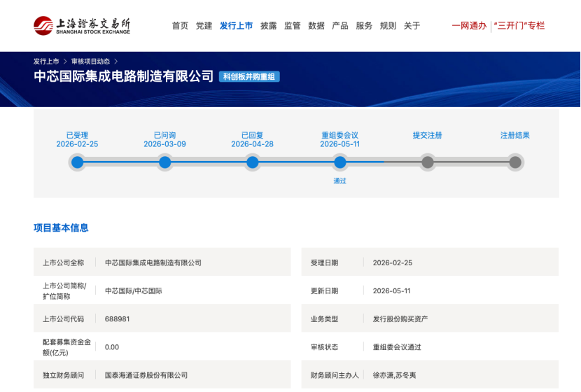Screen dimensions: 581x392
Task: Click the 受理日期 value 2026-02-25
Action: coord(393,262)
